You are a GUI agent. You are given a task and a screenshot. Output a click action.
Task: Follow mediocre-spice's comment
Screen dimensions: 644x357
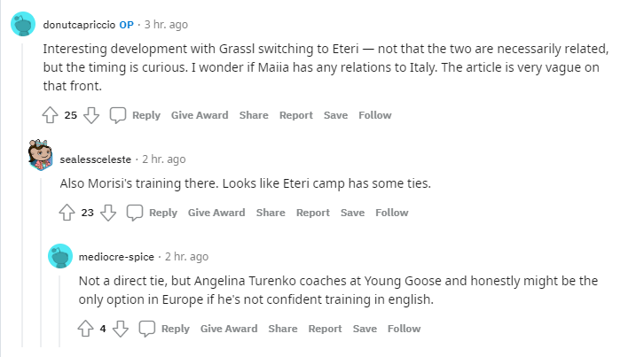pyautogui.click(x=404, y=329)
